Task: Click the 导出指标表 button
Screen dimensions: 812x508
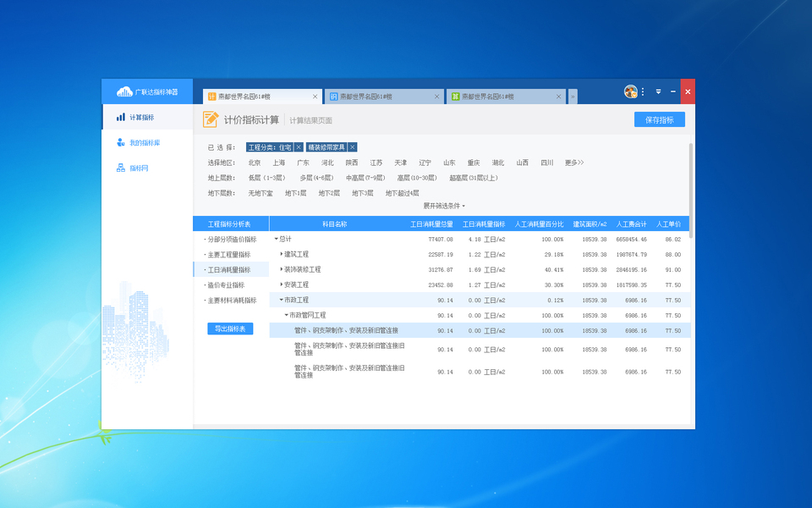Action: point(230,329)
